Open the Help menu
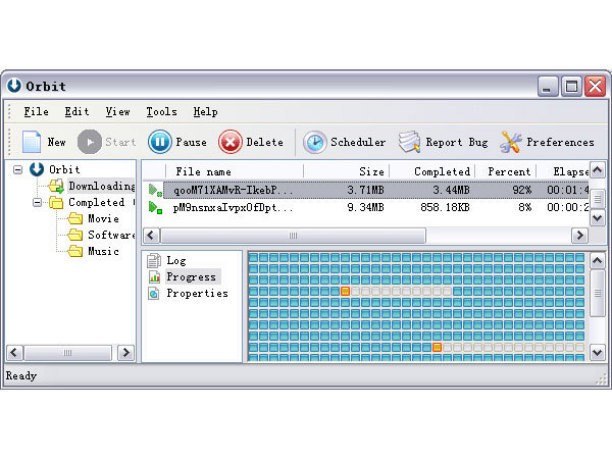Viewport: 612px width, 459px height. (x=205, y=112)
